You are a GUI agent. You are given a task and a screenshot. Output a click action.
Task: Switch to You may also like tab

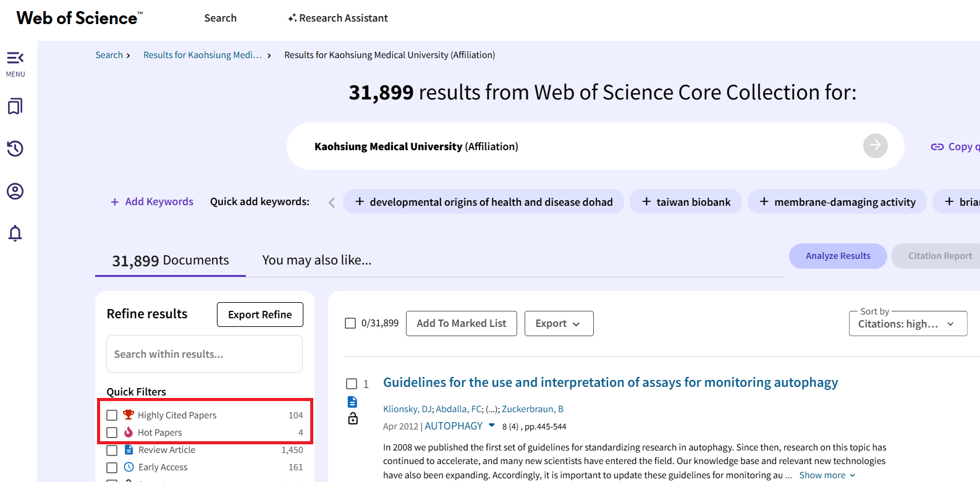(317, 260)
